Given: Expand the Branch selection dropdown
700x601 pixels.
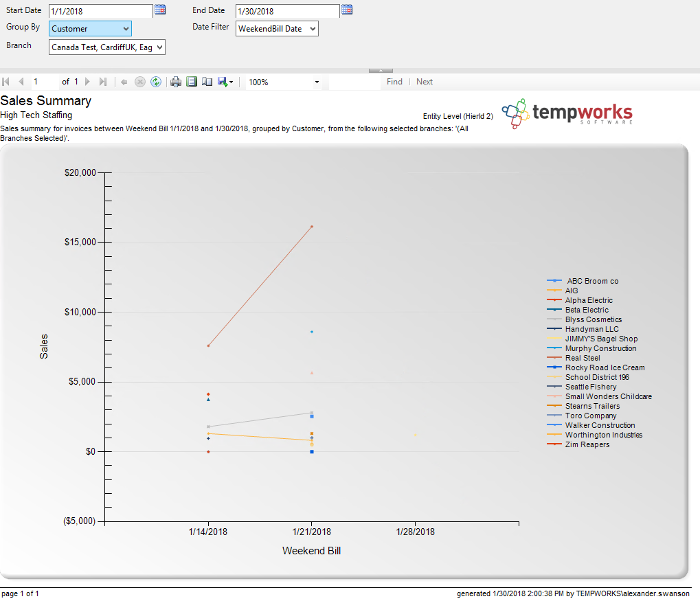Looking at the screenshot, I should point(106,47).
